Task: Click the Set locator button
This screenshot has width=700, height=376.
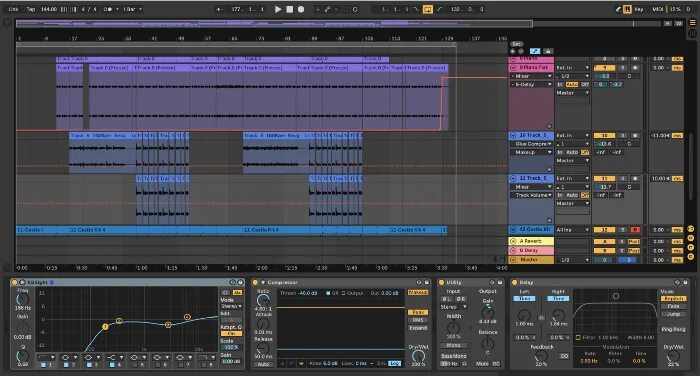Action: 517,44
